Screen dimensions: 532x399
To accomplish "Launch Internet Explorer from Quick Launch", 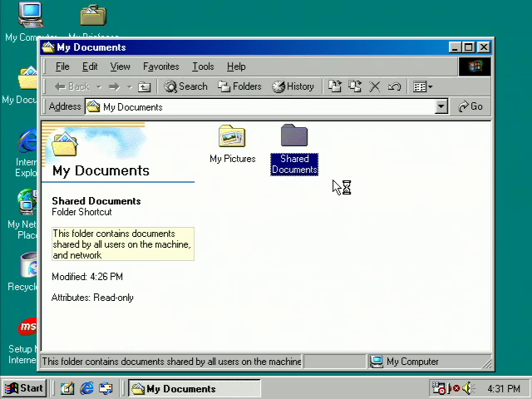I will (x=86, y=388).
